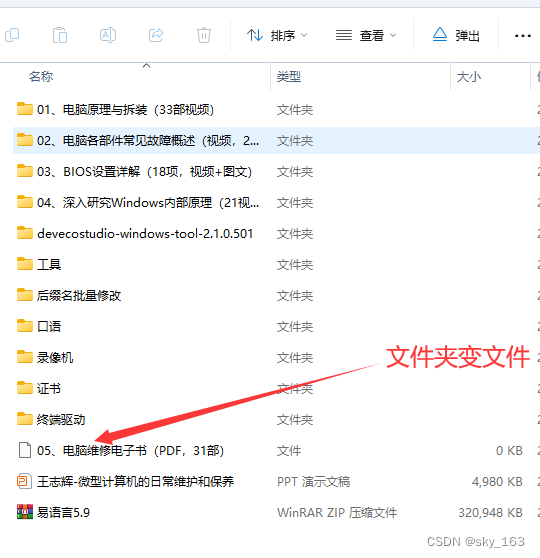This screenshot has height=558, width=540.
Task: Select the folder name 录像机
Action: pyautogui.click(x=55, y=357)
